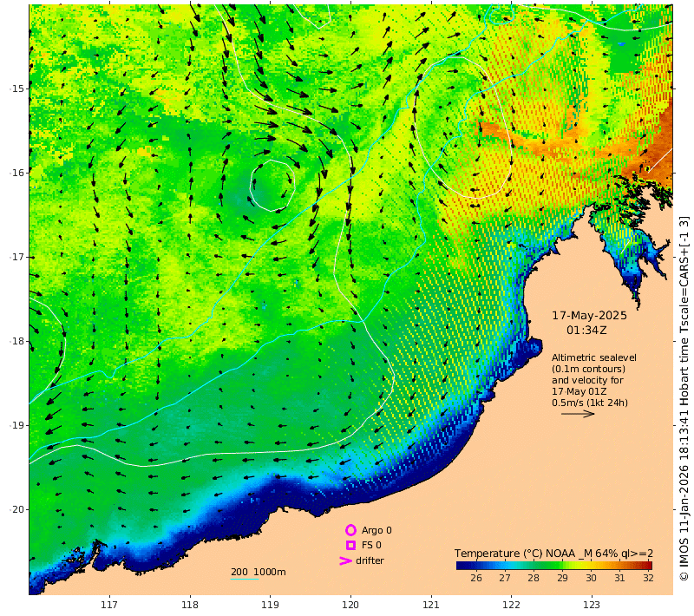Click the '17 May 01Z' caption line

[579, 391]
